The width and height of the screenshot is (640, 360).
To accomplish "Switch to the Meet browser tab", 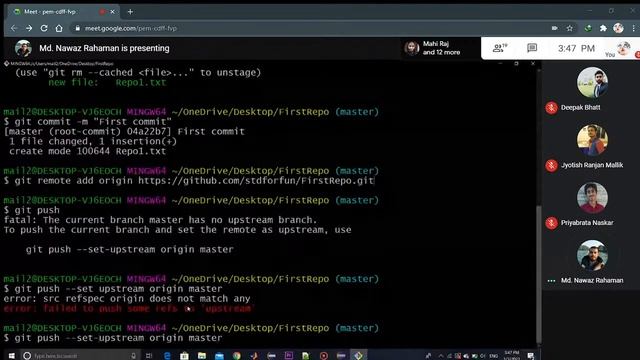I will click(x=61, y=12).
